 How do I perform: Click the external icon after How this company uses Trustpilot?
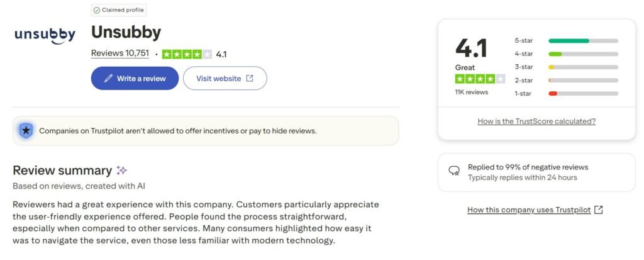coord(599,210)
